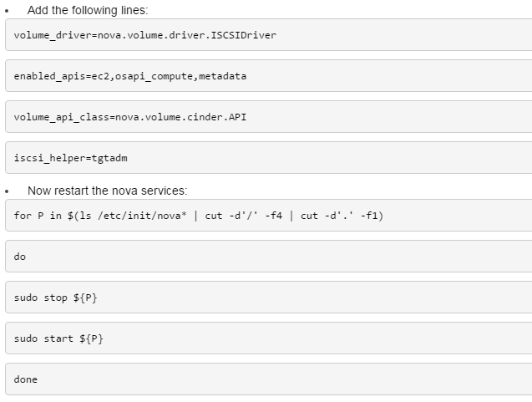Image resolution: width=532 pixels, height=402 pixels.
Task: Click bullet before 'Add the following lines'
Action: pyautogui.click(x=7, y=11)
